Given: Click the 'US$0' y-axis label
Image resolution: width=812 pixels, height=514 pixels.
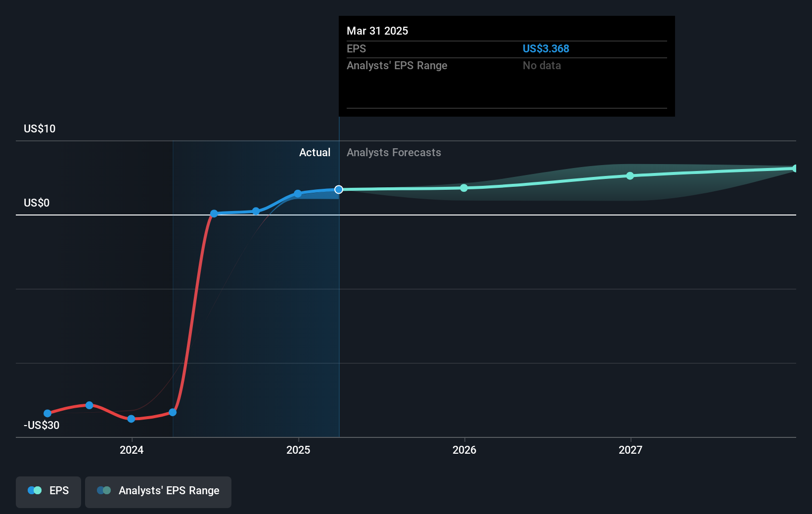Looking at the screenshot, I should [x=37, y=203].
